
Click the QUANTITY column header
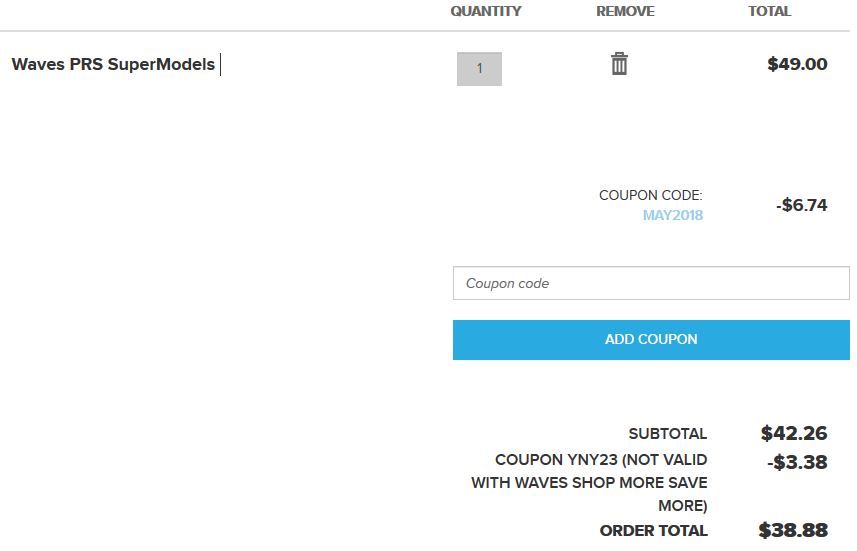click(x=486, y=12)
